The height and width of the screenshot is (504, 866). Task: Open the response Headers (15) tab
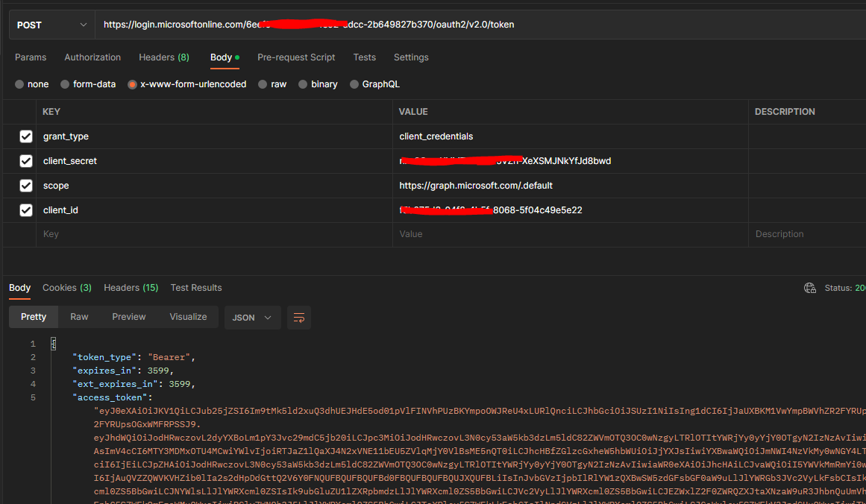131,288
